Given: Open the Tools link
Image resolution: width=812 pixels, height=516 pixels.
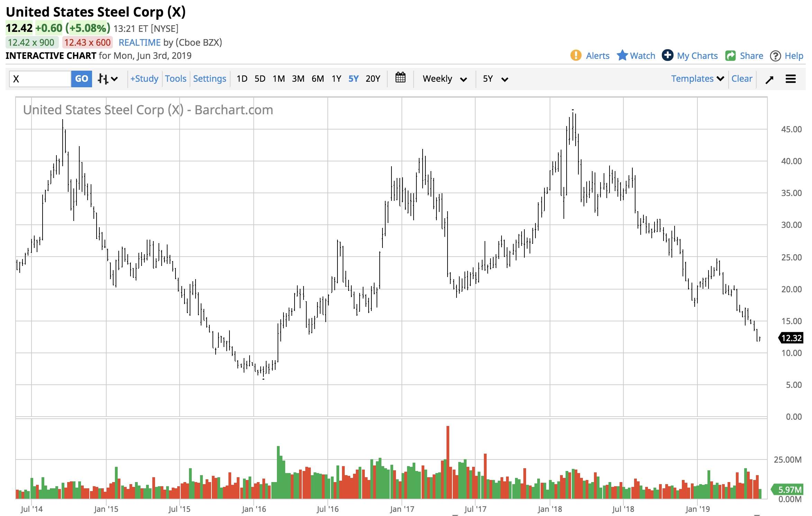Looking at the screenshot, I should click(x=175, y=79).
